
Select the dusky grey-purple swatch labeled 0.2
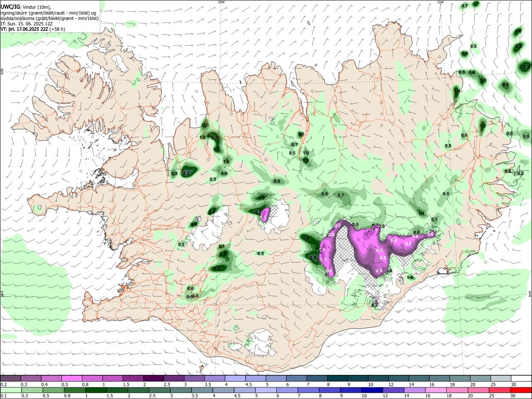click(x=11, y=379)
